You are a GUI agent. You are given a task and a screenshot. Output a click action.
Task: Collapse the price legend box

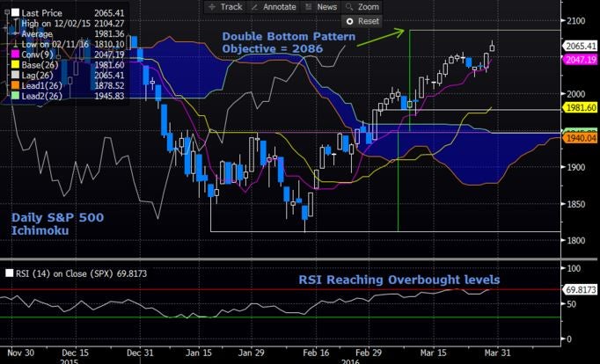[7, 12]
